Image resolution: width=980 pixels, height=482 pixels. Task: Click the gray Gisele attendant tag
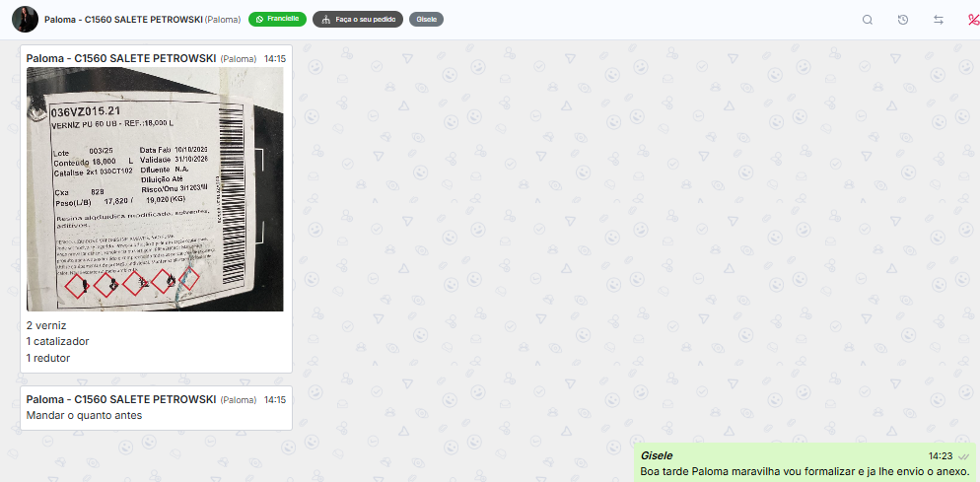pyautogui.click(x=426, y=20)
